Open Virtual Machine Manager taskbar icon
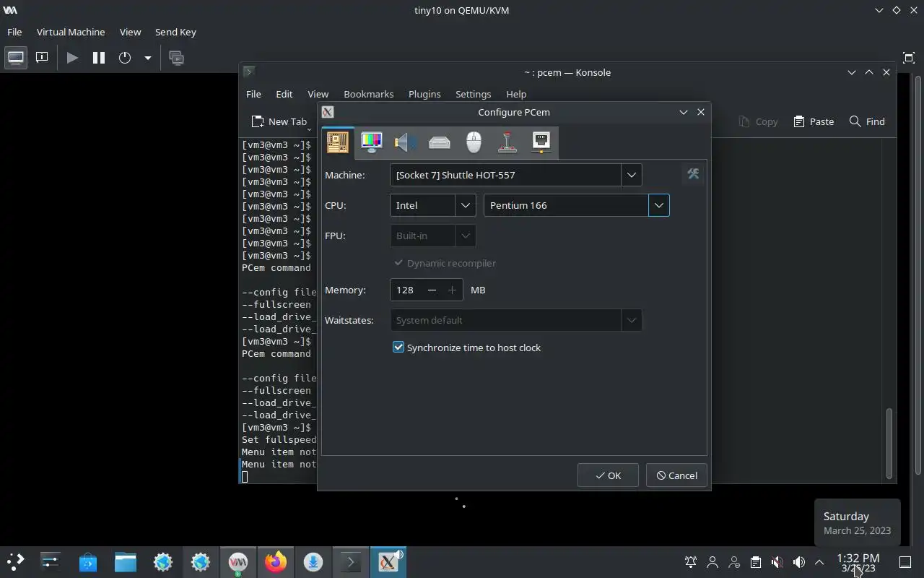 point(238,561)
